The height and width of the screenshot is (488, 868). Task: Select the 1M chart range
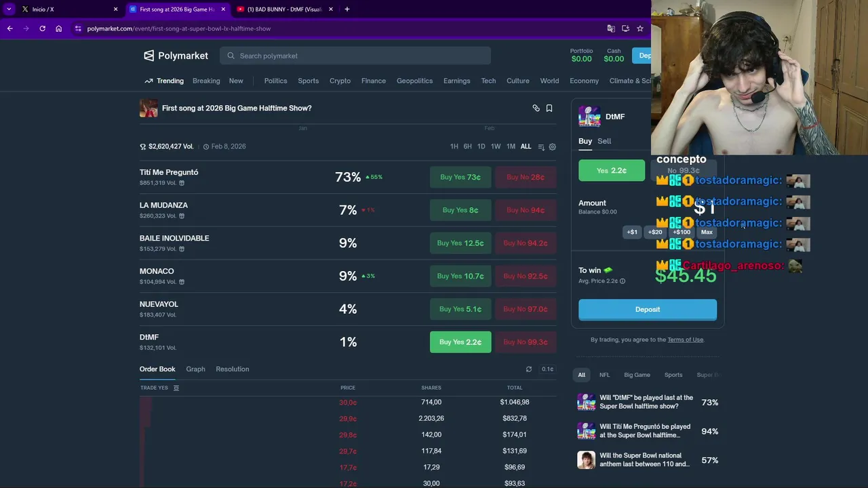point(511,147)
